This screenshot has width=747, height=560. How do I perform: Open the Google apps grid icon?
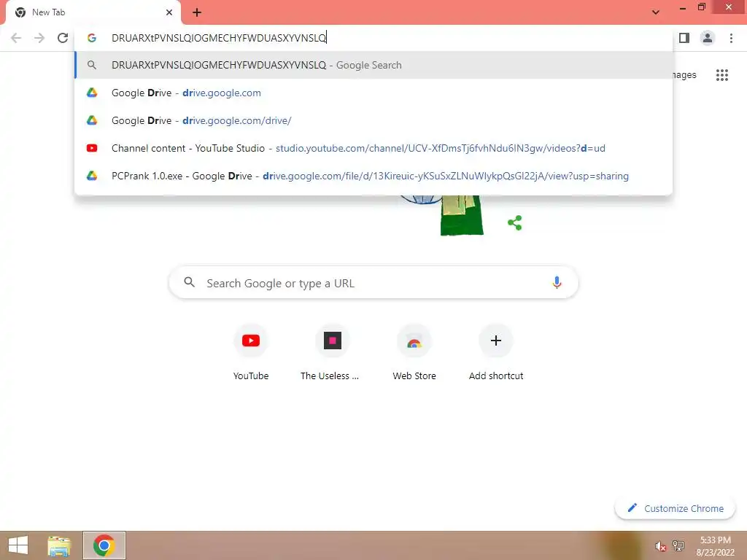[x=721, y=75]
